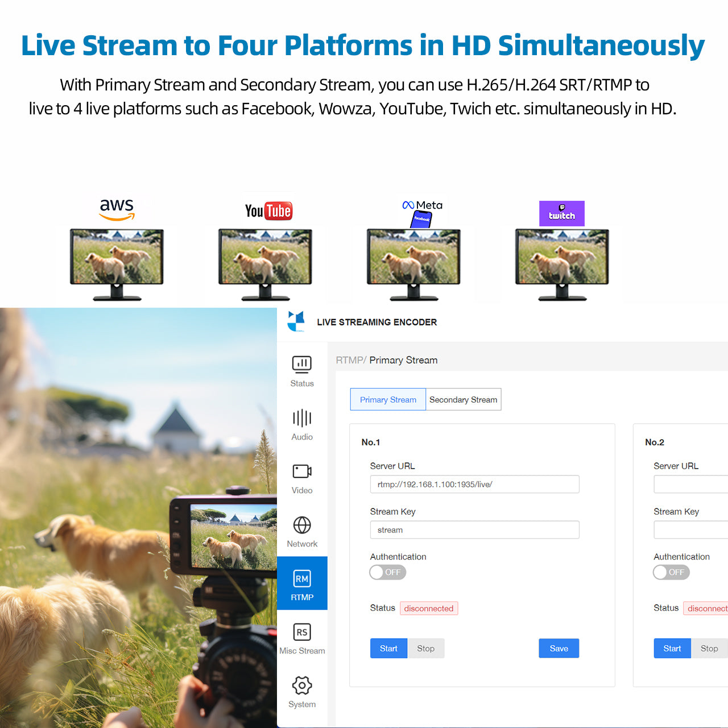The image size is (728, 728).
Task: Select the monitor preview under Meta
Action: pos(413,264)
